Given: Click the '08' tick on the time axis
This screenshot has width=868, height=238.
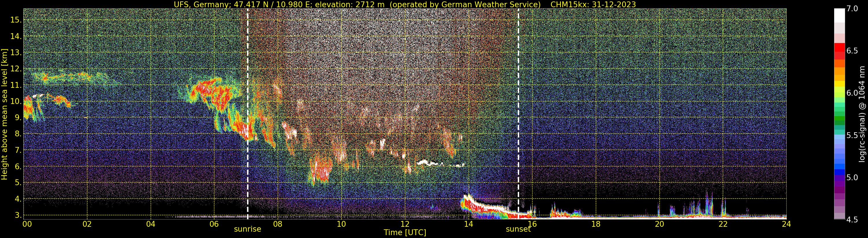Looking at the screenshot, I should pyautogui.click(x=278, y=224).
